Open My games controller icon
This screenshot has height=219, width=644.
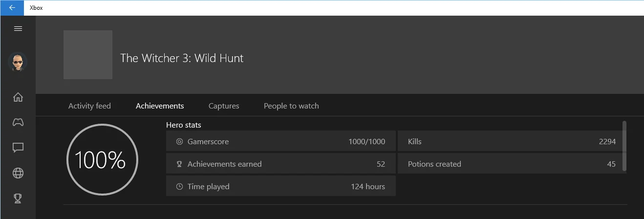18,122
